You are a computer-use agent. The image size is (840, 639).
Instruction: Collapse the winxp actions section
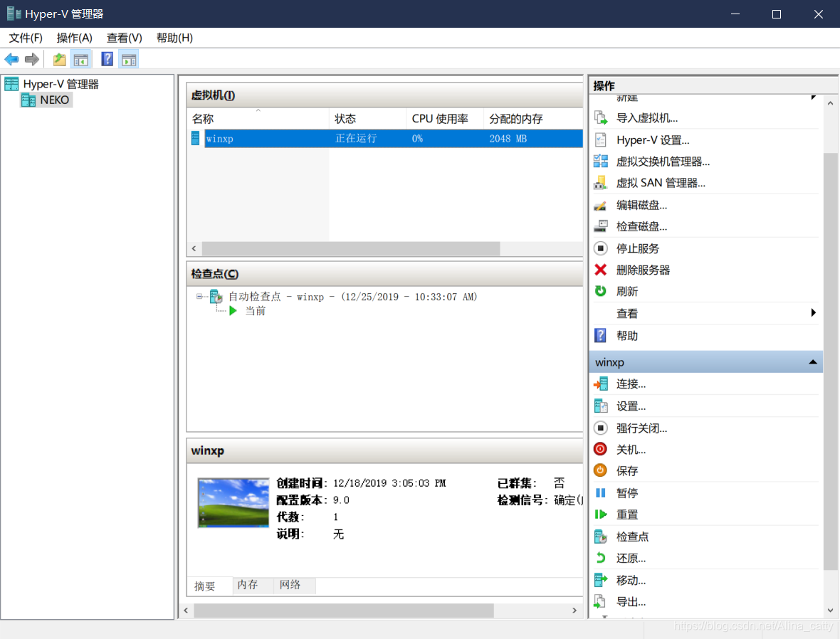(813, 362)
